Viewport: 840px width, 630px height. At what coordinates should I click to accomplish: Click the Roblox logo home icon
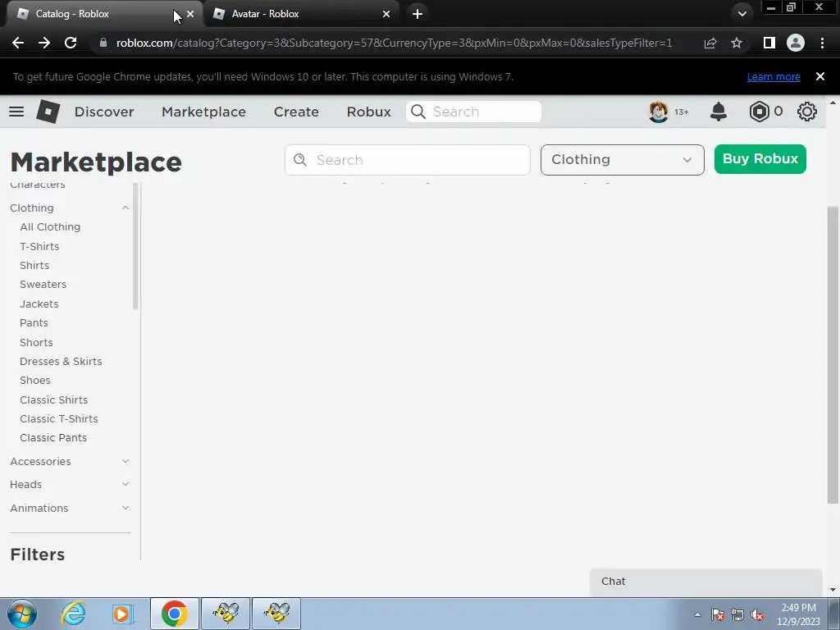tap(48, 112)
